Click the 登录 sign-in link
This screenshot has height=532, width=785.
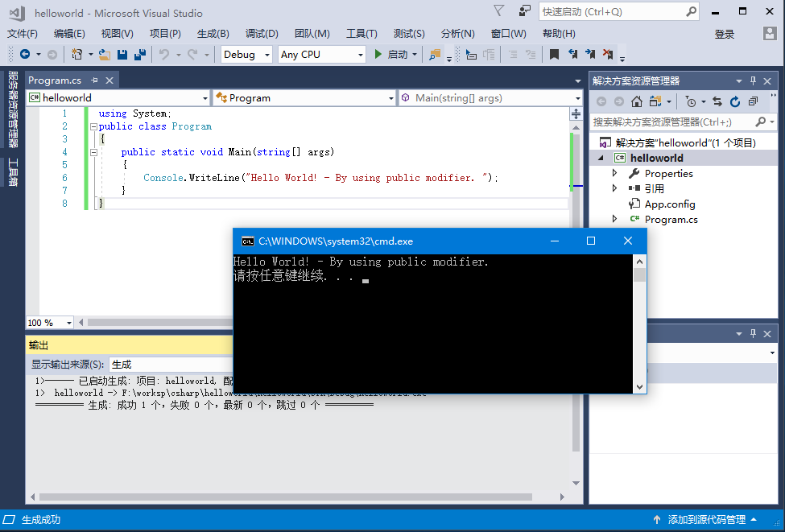724,34
